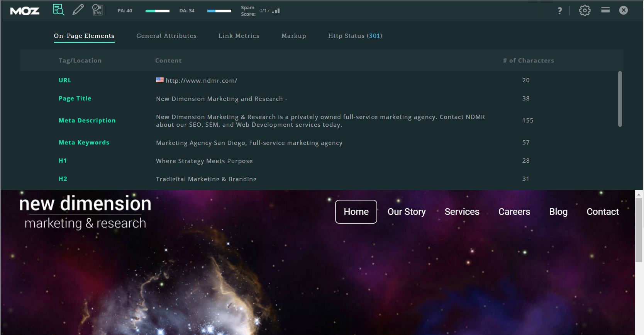
Task: Click the webpage vertical scrollbar thumb
Action: tap(639, 230)
